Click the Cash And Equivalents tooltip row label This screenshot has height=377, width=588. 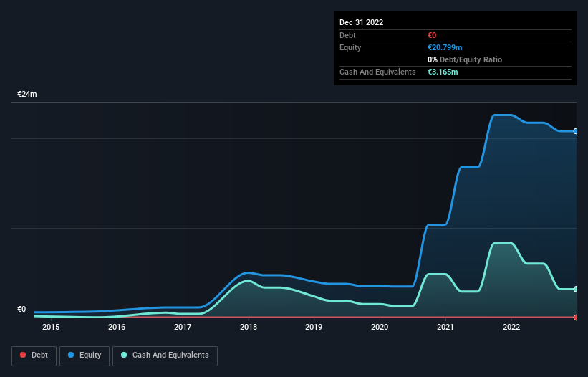(x=377, y=72)
